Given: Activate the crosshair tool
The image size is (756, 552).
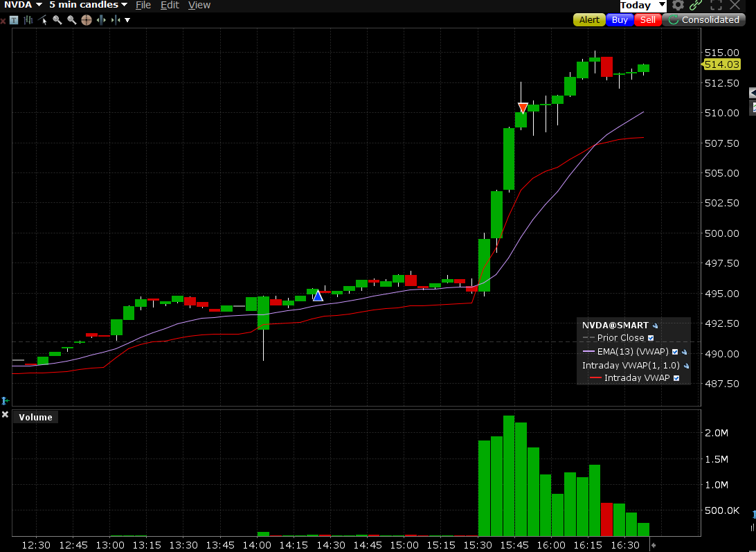Looking at the screenshot, I should click(x=87, y=20).
